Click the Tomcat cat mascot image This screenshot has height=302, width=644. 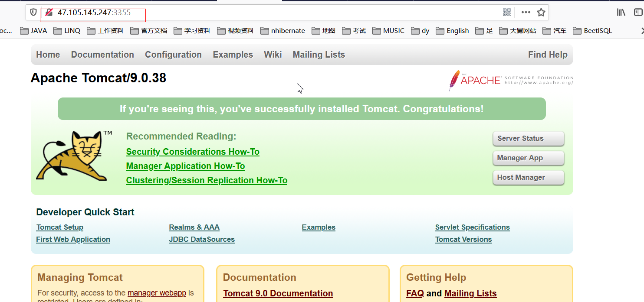pos(74,155)
